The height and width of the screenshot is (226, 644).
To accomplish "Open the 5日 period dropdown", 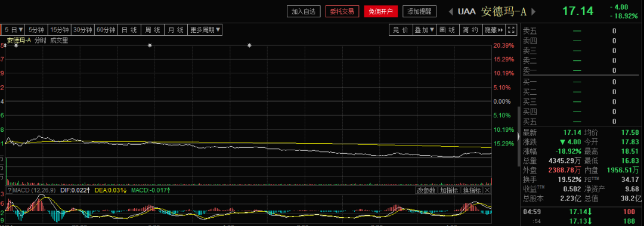I will coord(14,30).
